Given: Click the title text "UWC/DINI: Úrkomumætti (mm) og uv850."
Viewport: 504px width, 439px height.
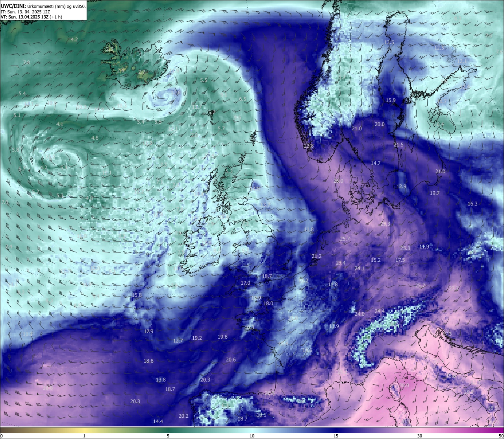Looking at the screenshot, I should (x=43, y=6).
